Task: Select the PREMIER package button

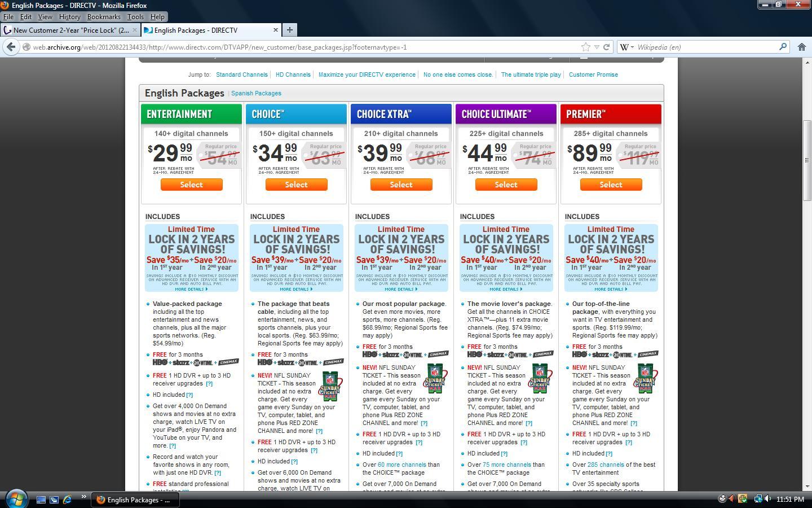Action: click(611, 185)
